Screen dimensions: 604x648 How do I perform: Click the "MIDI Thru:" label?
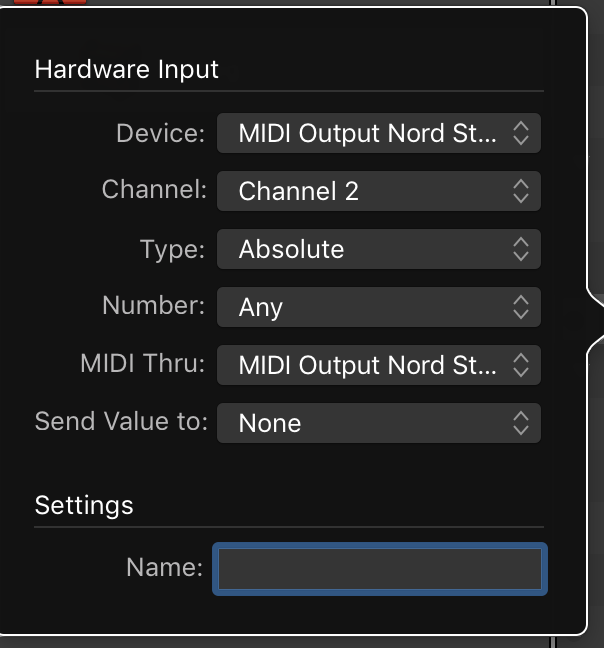click(x=142, y=364)
